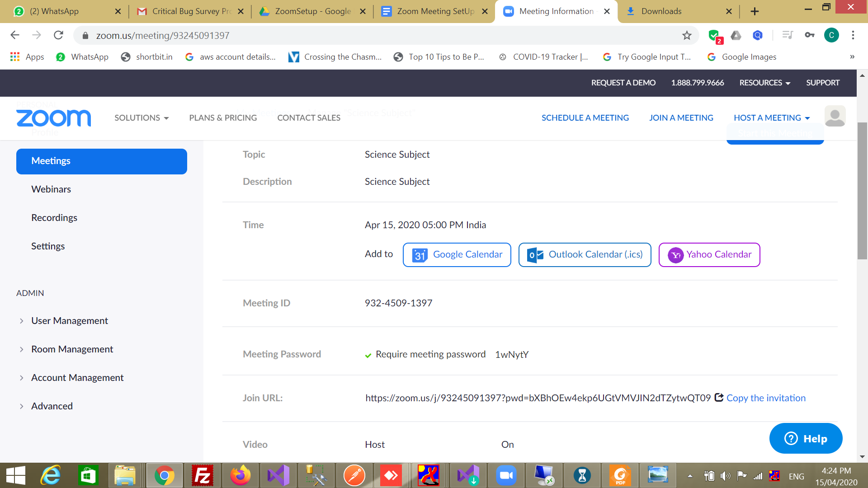Screen dimensions: 868x488
Task: Open FileZilla from the taskbar
Action: 202,475
